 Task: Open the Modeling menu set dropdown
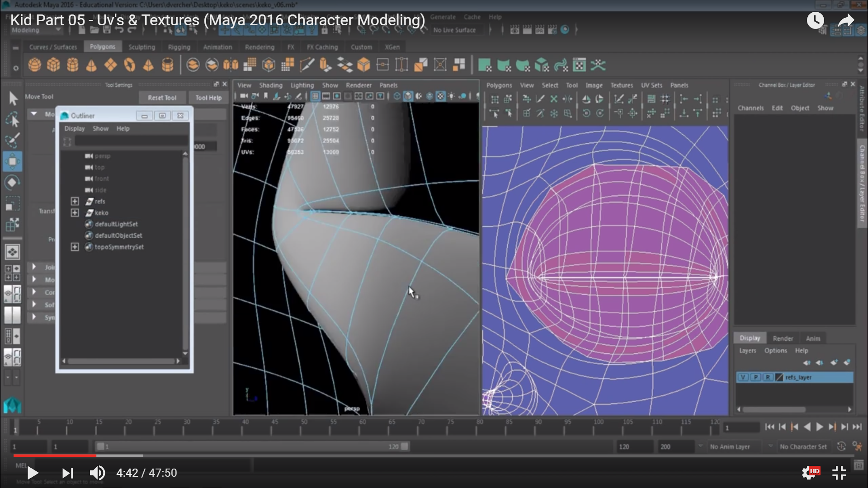36,30
